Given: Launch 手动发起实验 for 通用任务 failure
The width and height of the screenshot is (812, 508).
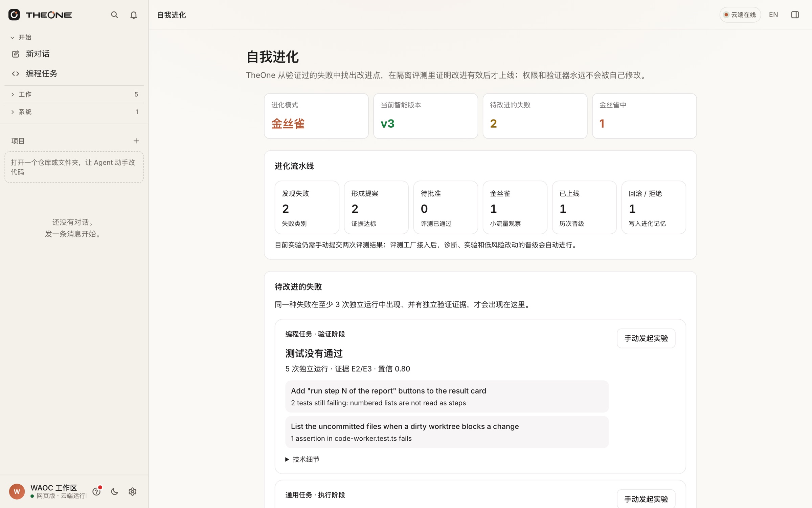Looking at the screenshot, I should click(646, 499).
